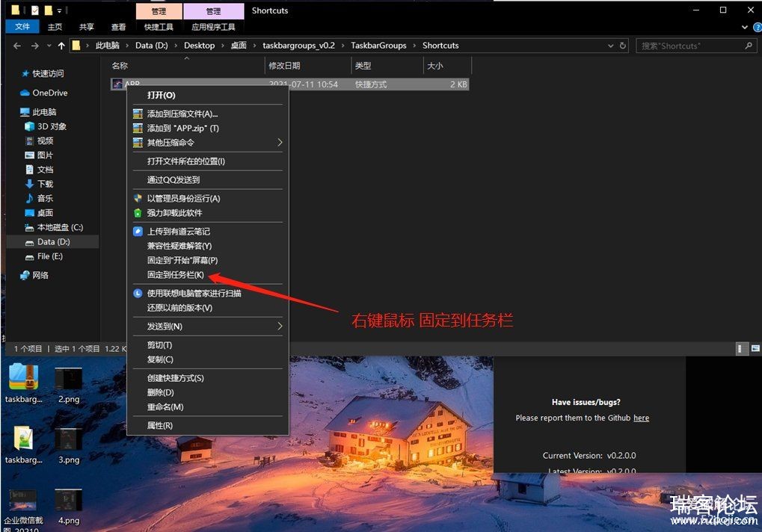
Task: Open 桌面 folder in sidebar
Action: coord(39,213)
